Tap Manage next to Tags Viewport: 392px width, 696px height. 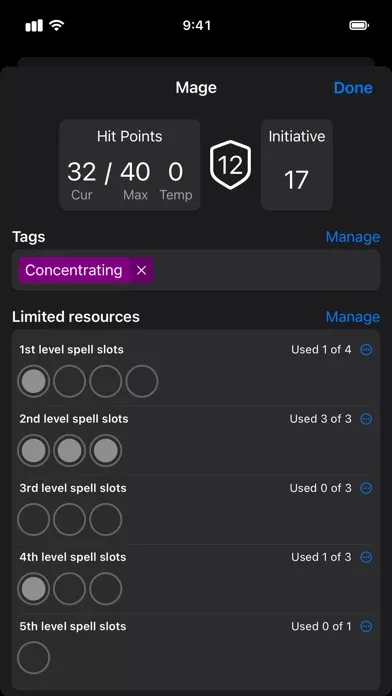[x=352, y=237]
